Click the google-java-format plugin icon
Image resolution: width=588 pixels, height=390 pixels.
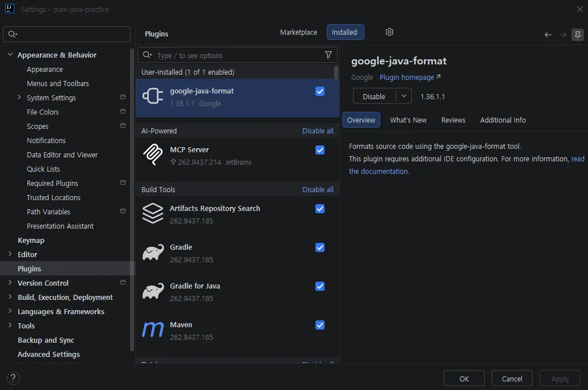[x=153, y=96]
